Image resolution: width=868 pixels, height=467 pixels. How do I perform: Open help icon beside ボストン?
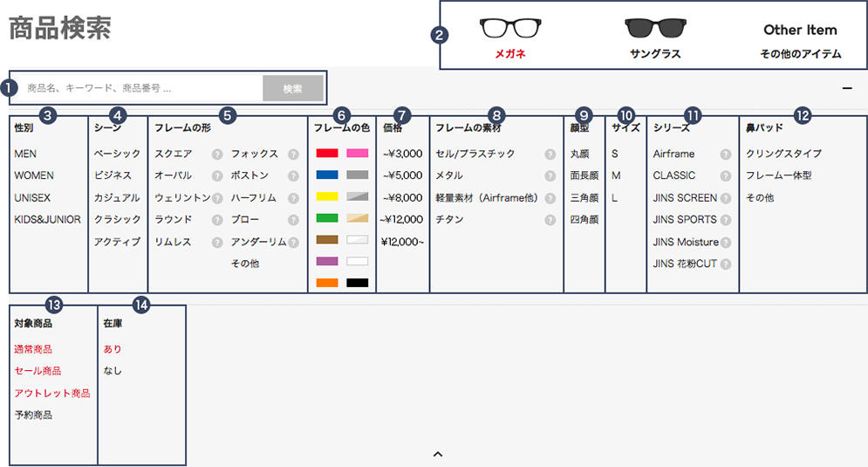coord(293,175)
